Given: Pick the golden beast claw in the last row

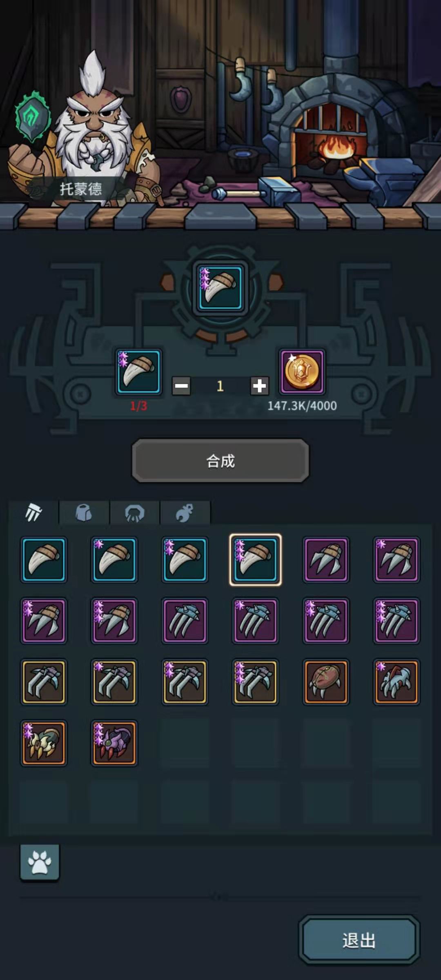Looking at the screenshot, I should (44, 743).
